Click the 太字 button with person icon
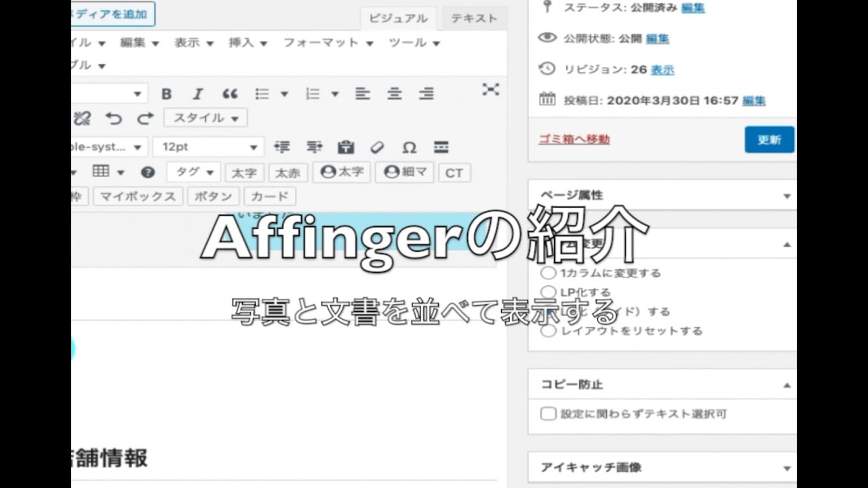 [342, 172]
